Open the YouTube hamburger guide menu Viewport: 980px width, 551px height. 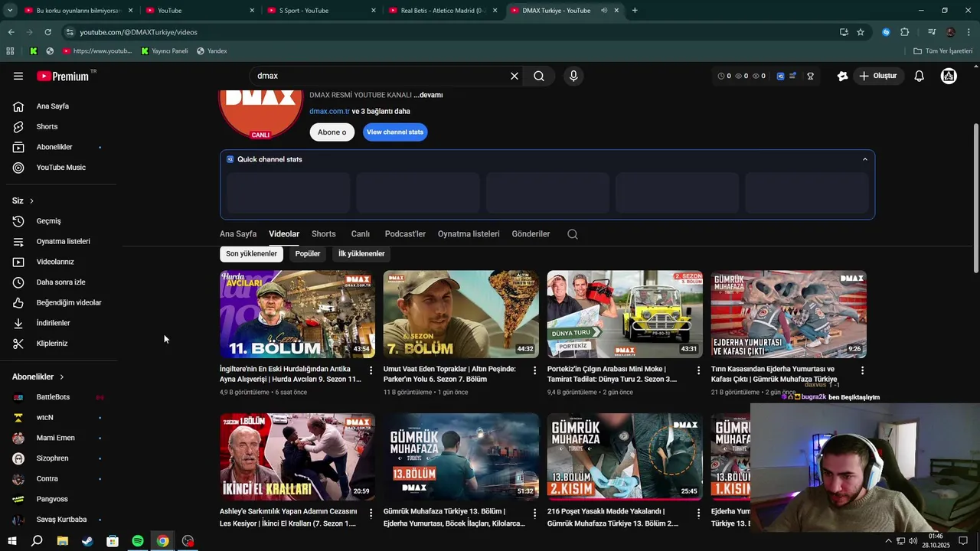pyautogui.click(x=18, y=76)
